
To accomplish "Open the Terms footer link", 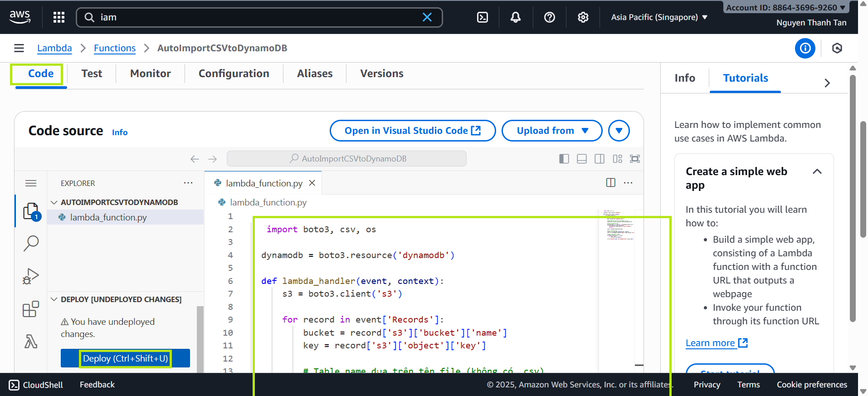I will pos(748,385).
